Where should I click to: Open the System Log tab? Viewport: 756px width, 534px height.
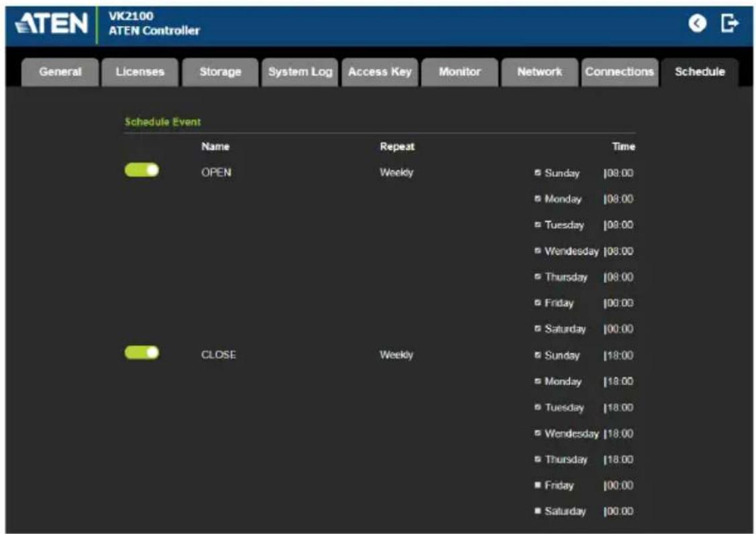(300, 72)
